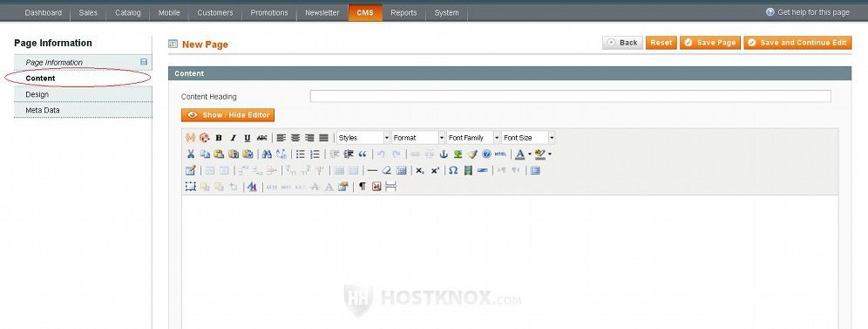
Task: Toggle fullscreen editor mode icon
Action: [x=535, y=170]
